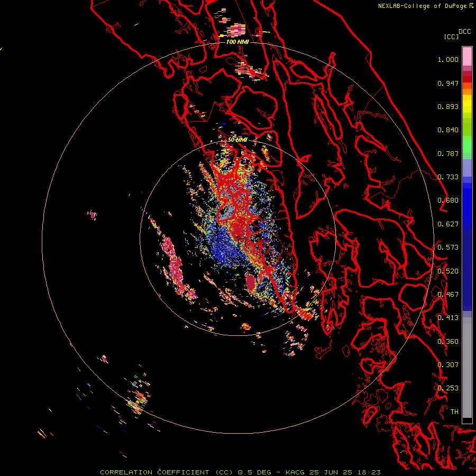Select the 100 NMI range ring label
476x476 pixels.
[237, 42]
